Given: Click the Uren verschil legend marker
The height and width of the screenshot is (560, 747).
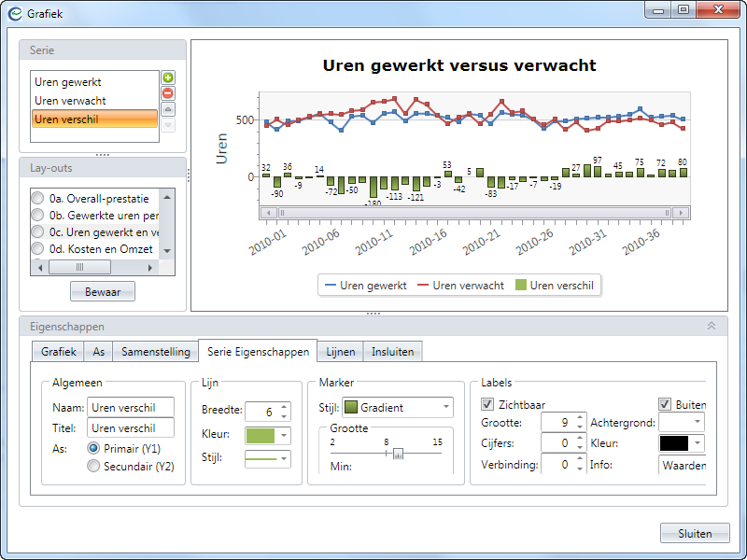Looking at the screenshot, I should [x=520, y=286].
